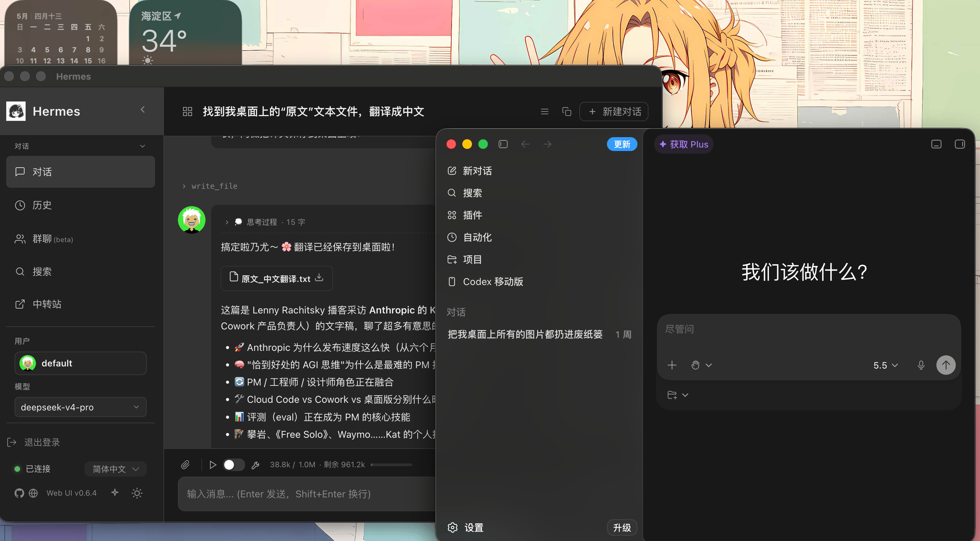Open conversation 把我桌面上所有的图片都扔进废纸篓

pyautogui.click(x=539, y=334)
